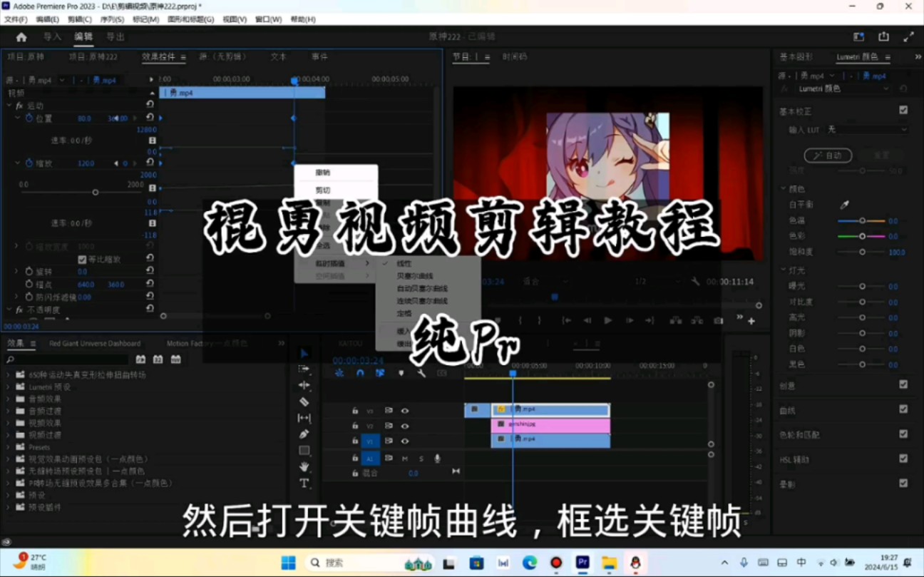This screenshot has height=577, width=924.
Task: Select the Selection arrow tool
Action: [304, 353]
